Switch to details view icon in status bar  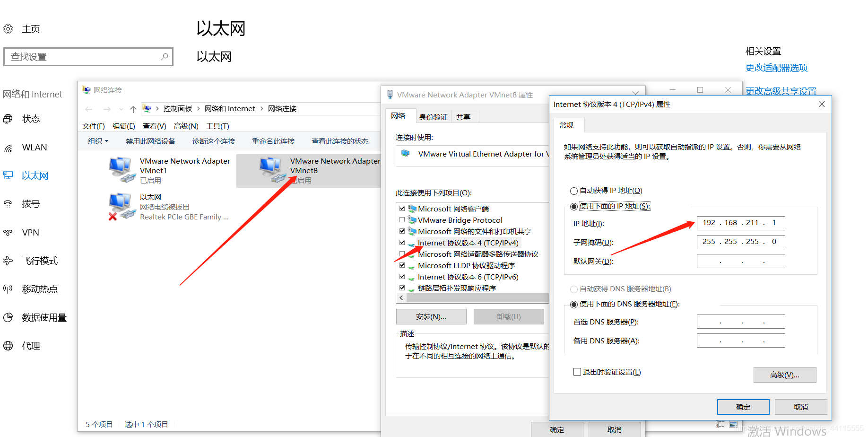point(720,424)
